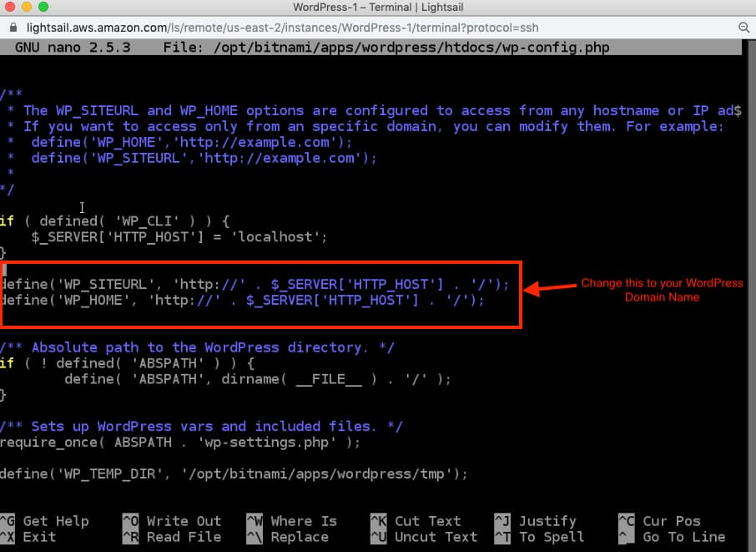Click the ^O Write Out shortcut
Viewport: 756px width, 552px height.
[172, 521]
